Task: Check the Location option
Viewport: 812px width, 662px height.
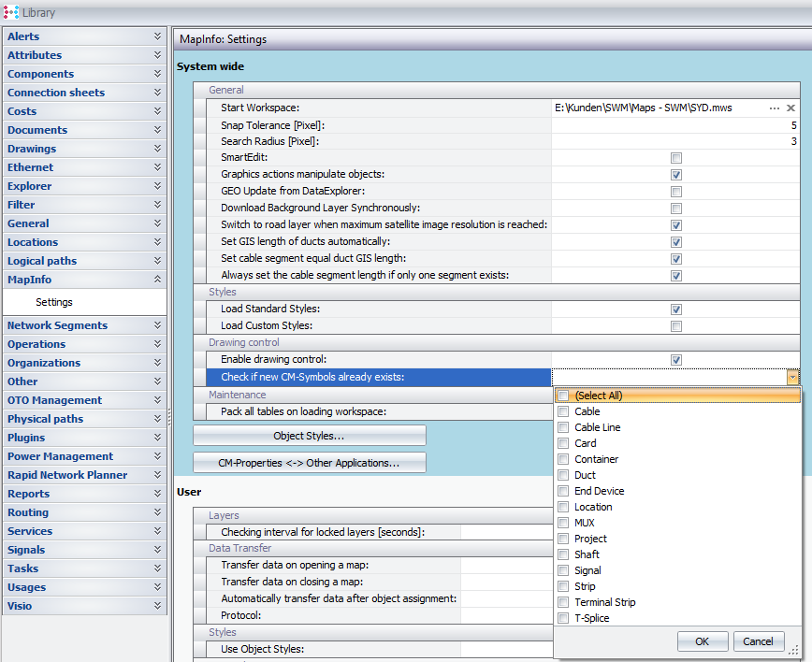Action: point(563,507)
